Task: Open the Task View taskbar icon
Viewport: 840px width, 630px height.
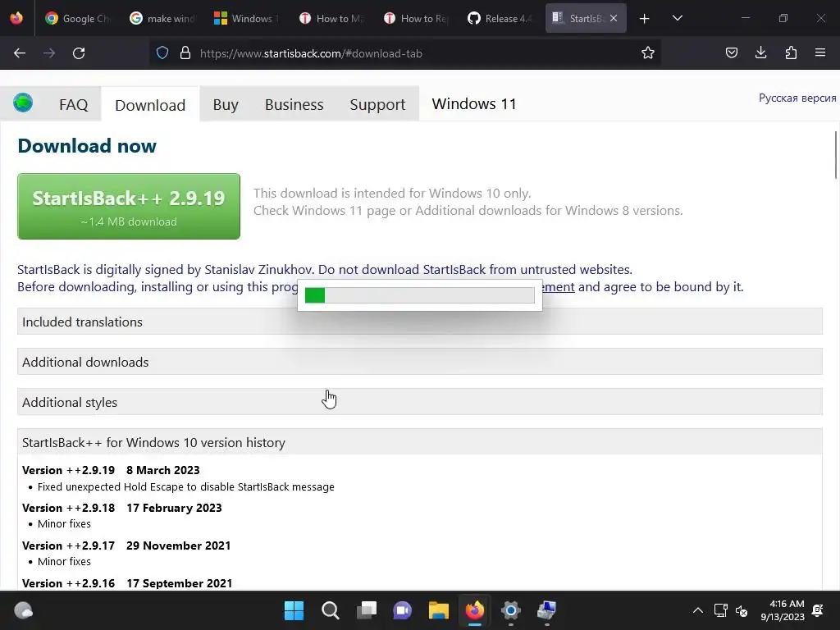Action: 367,610
